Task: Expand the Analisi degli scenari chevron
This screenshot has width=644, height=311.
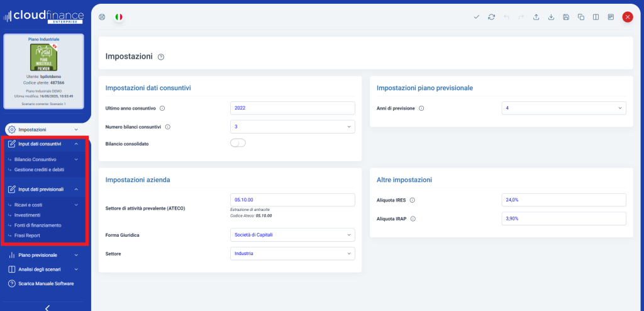Action: click(76, 269)
